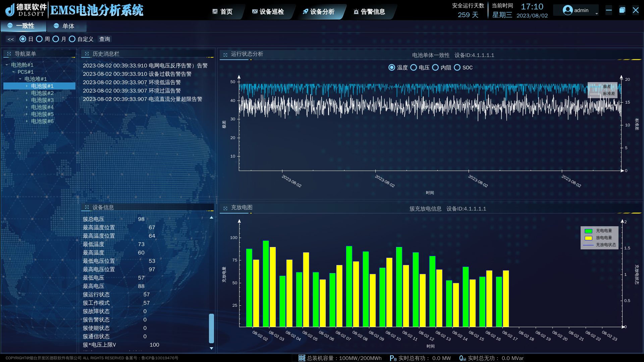The width and height of the screenshot is (644, 362).
Task: Click the navigation menu panel header icon
Action: (x=9, y=54)
